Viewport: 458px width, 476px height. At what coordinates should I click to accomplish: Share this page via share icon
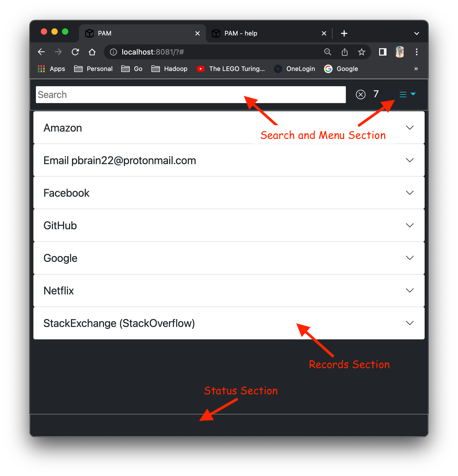pyautogui.click(x=345, y=52)
